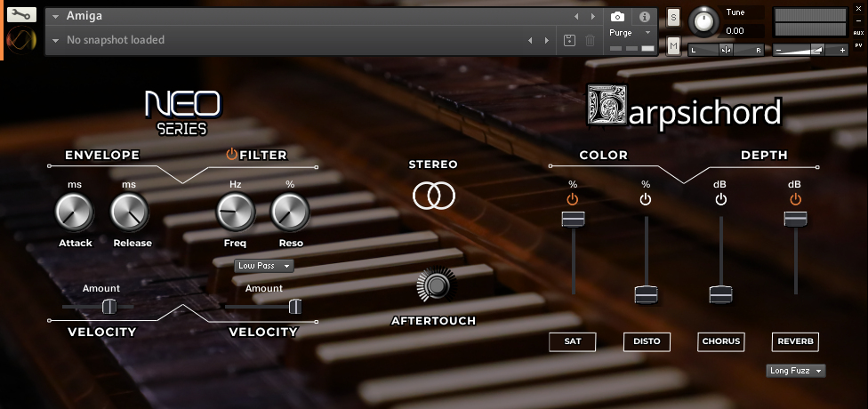Screen dimensions: 868x409
Task: Go to previous instrument with left arrow
Action: point(577,17)
